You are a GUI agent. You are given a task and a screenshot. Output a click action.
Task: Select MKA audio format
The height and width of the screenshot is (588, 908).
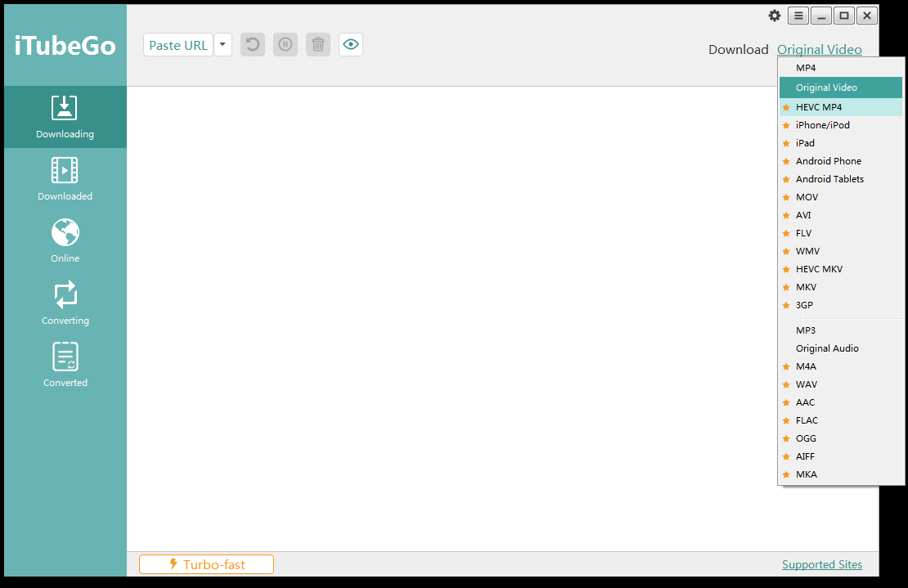coord(840,474)
